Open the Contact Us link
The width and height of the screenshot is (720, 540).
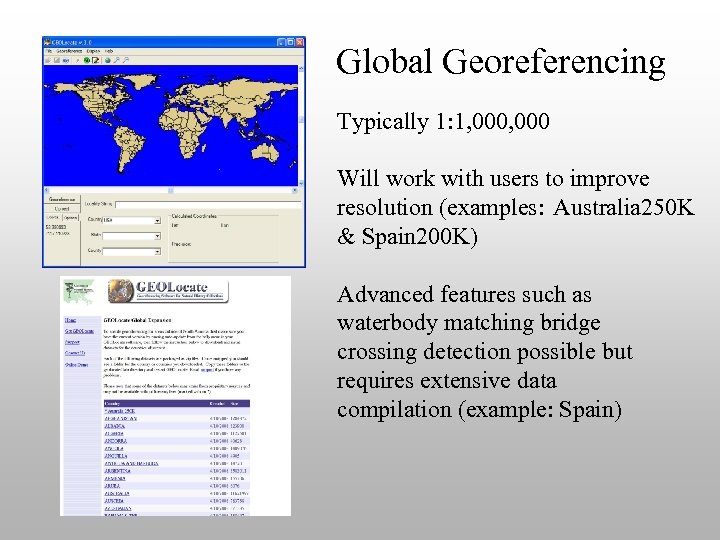pos(75,353)
